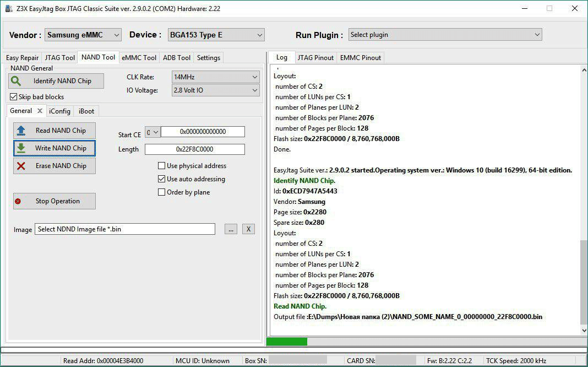
Task: Tick the Order by plane checkbox
Action: tap(161, 192)
